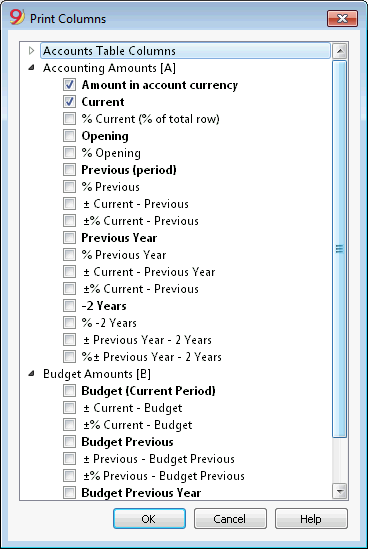The image size is (368, 549).
Task: Click the Banana 9 app icon in title bar
Action: point(17,17)
